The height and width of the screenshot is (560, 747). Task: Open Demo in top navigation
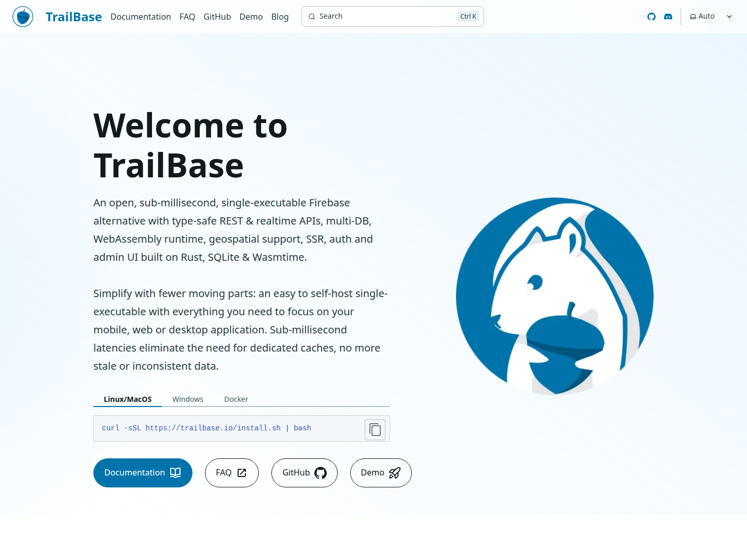tap(251, 17)
